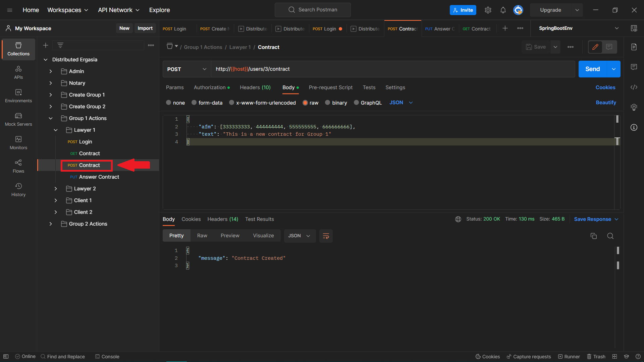Search the response with the magnifier icon
The image size is (644, 362).
[610, 236]
